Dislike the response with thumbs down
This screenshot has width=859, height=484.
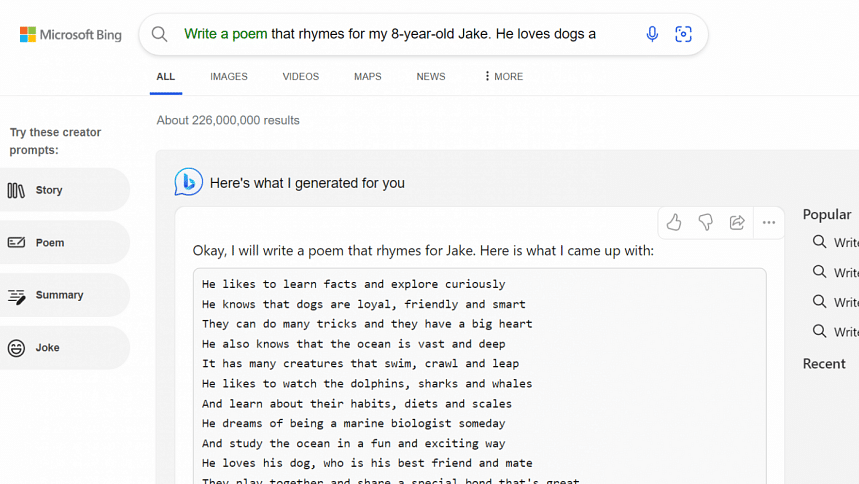pos(705,223)
